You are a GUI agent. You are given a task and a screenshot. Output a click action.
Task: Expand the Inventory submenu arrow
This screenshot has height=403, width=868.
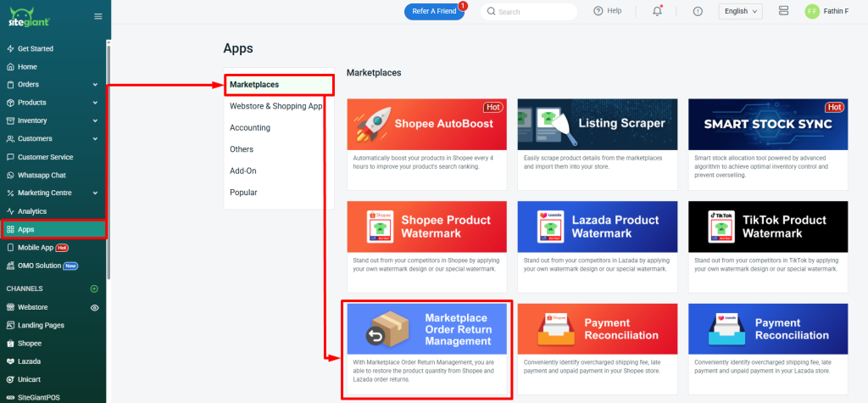[x=95, y=120]
